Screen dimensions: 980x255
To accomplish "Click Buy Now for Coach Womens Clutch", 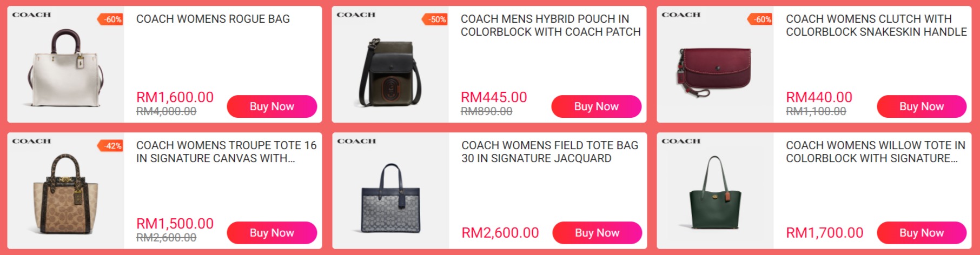I will pos(922,106).
